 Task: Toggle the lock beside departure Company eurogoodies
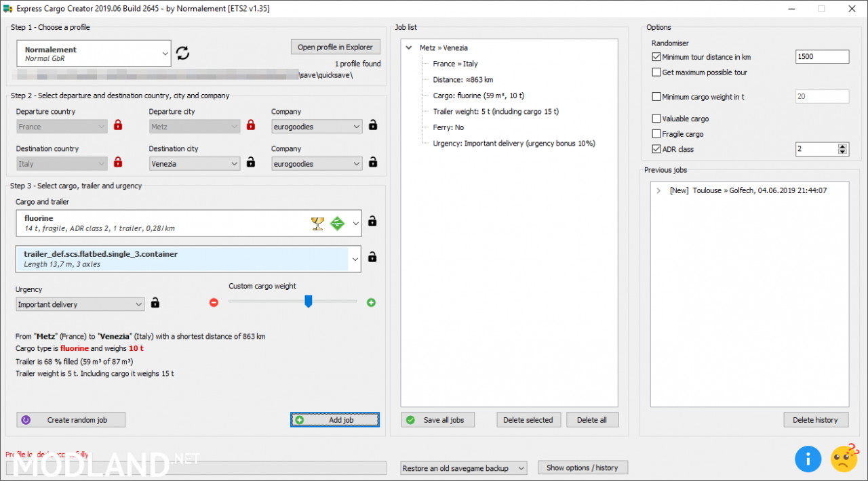pos(373,125)
